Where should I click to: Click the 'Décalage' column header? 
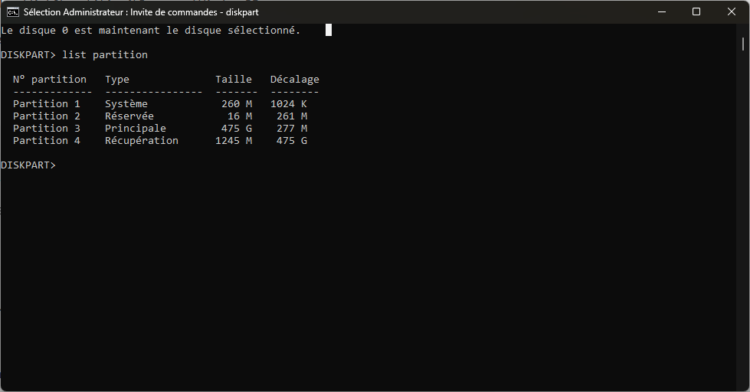point(295,80)
